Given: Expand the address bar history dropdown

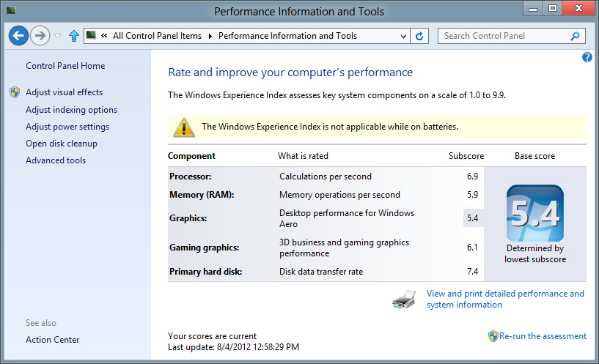Looking at the screenshot, I should (x=403, y=36).
